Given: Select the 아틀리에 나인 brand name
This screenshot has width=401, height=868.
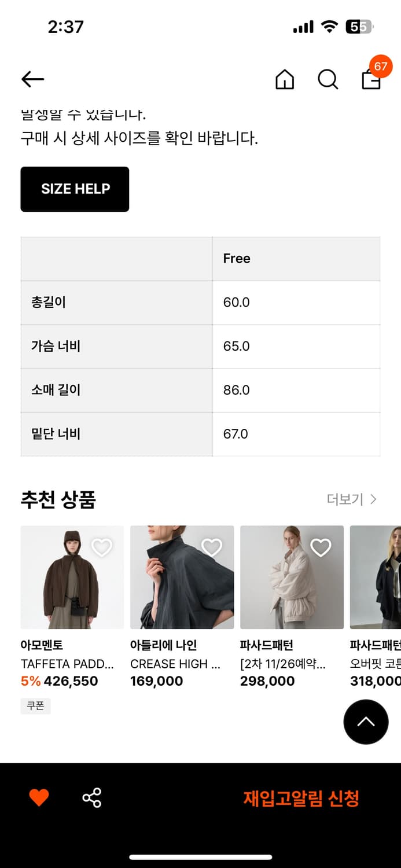Looking at the screenshot, I should click(164, 645).
